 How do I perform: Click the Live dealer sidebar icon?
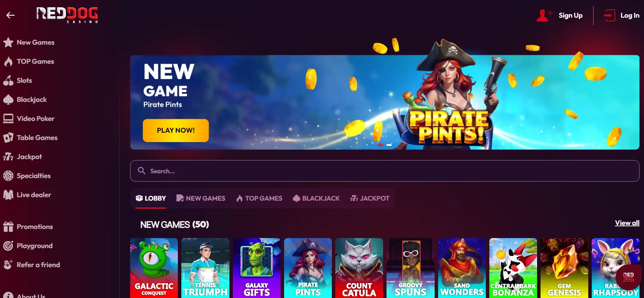click(8, 195)
